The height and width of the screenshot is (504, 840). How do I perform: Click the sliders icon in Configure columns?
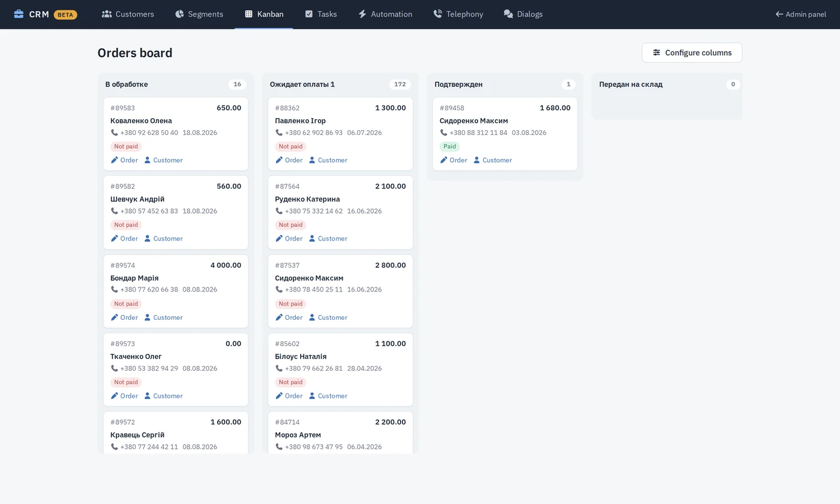coord(657,53)
